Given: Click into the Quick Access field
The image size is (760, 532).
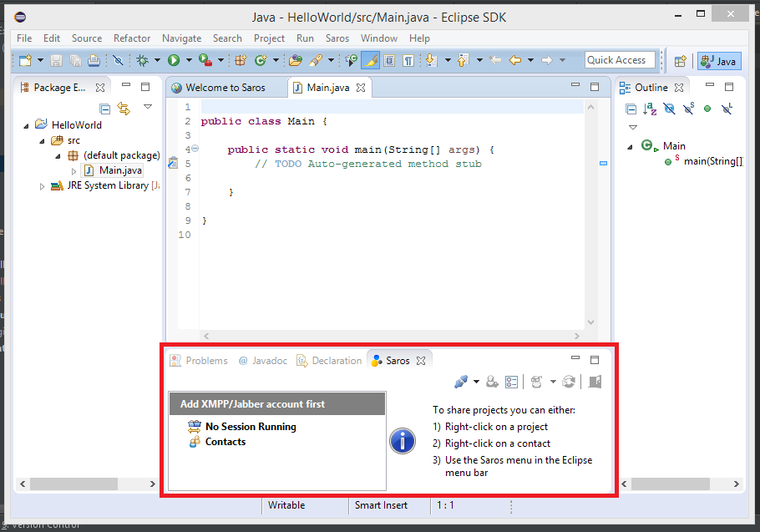Looking at the screenshot, I should (x=620, y=60).
